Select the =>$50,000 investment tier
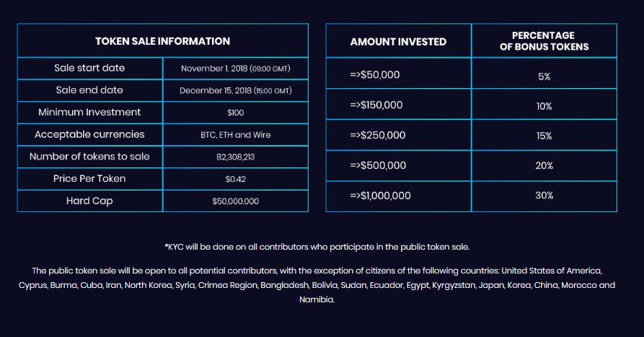Viewport: 644px width, 337px height. click(375, 75)
